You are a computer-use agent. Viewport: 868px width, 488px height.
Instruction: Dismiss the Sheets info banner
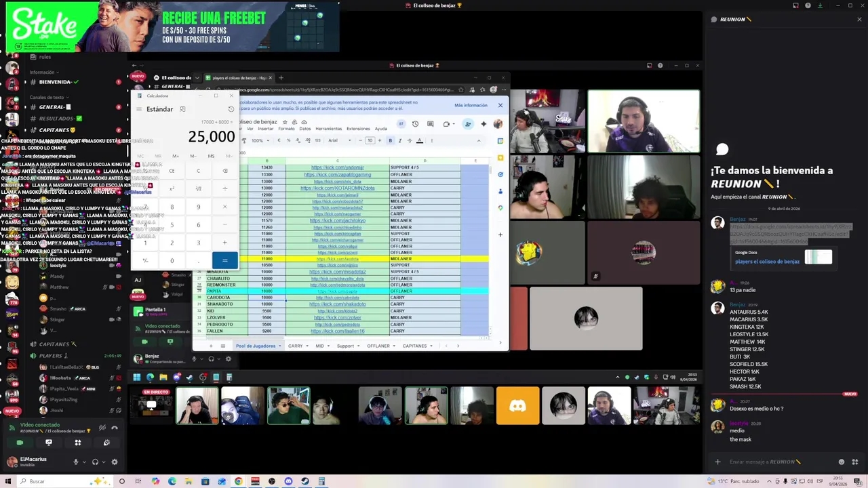(x=500, y=105)
